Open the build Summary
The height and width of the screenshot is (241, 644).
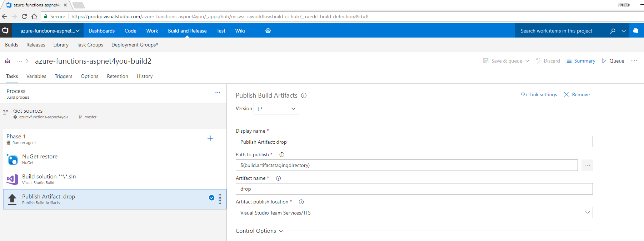[x=581, y=61]
